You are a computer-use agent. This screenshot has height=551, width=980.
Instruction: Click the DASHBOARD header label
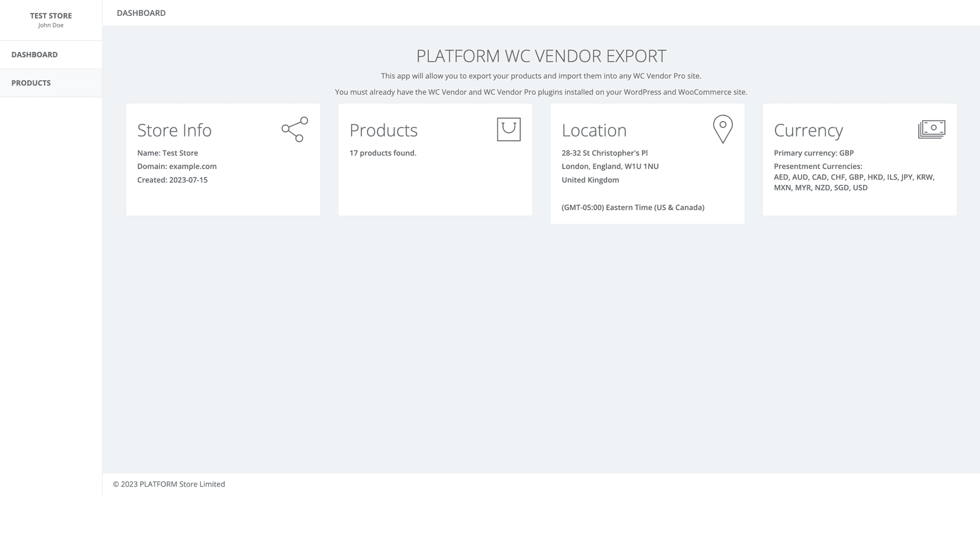click(x=141, y=12)
